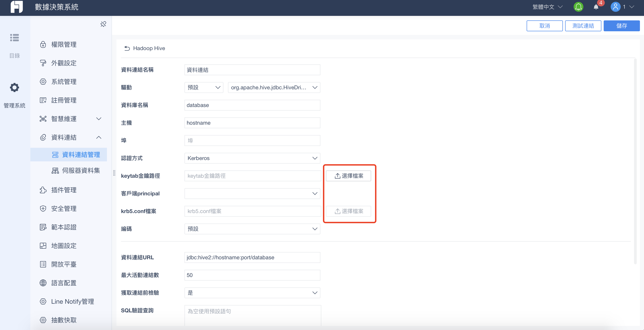Click the 資料庫名稱 database field

click(x=252, y=105)
